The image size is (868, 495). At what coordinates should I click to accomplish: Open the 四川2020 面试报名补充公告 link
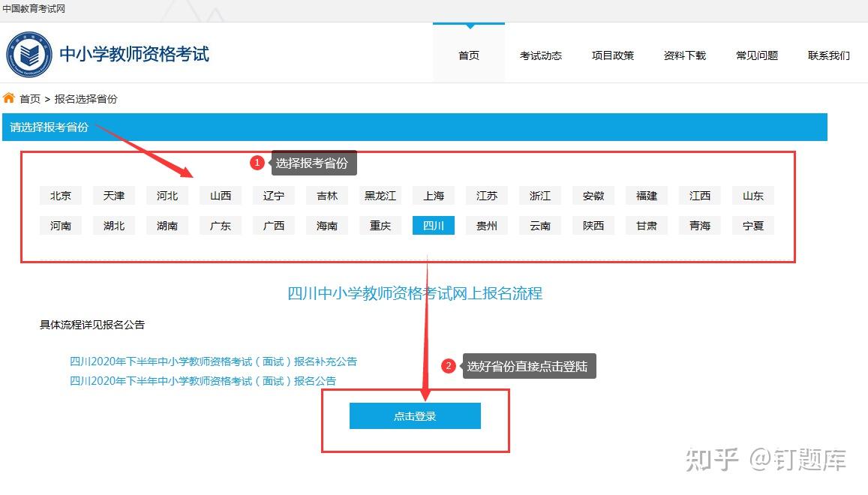point(213,361)
